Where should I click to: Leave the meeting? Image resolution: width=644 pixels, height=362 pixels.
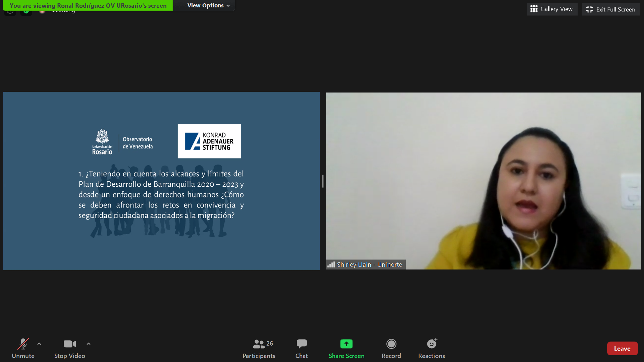[x=622, y=349]
